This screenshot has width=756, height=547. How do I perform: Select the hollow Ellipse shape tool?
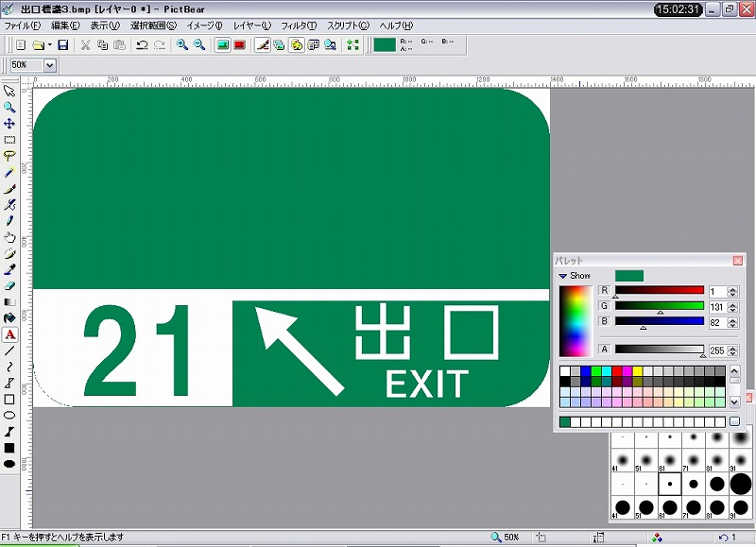[x=9, y=416]
